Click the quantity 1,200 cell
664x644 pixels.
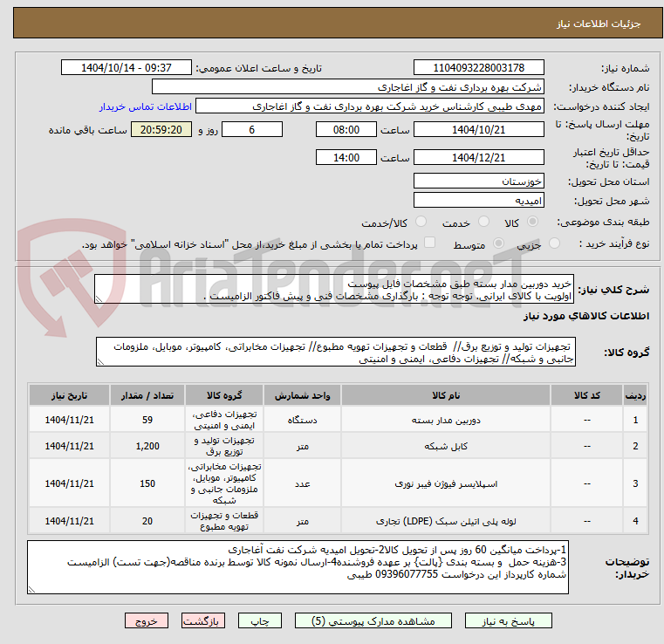(147, 446)
